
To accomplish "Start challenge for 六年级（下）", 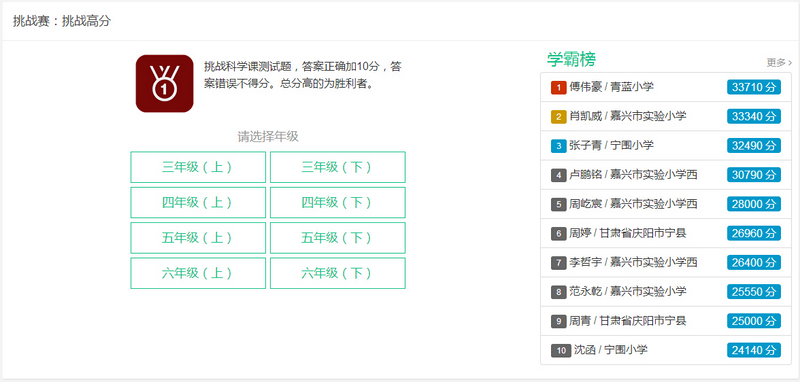I will (x=338, y=273).
